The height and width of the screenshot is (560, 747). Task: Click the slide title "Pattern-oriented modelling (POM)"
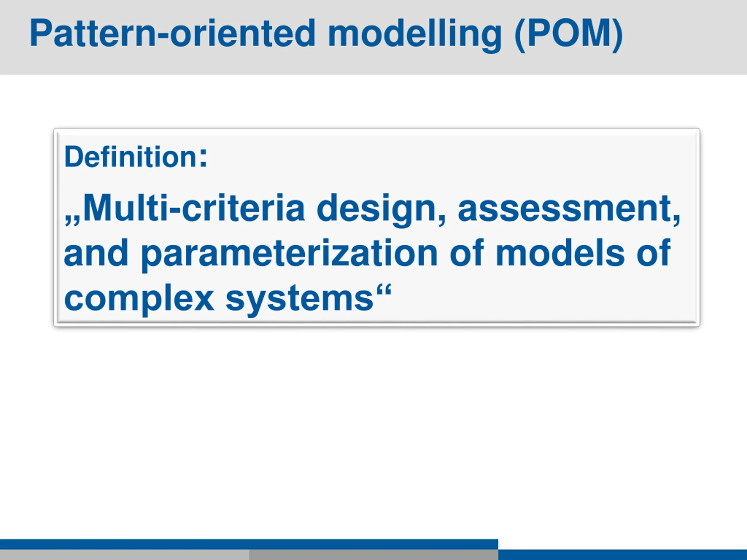(x=326, y=34)
